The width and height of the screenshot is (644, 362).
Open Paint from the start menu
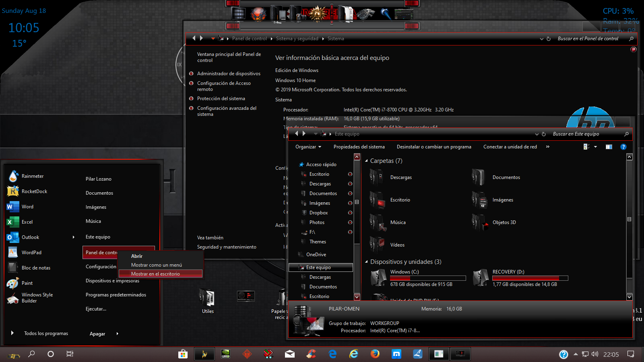(x=27, y=283)
